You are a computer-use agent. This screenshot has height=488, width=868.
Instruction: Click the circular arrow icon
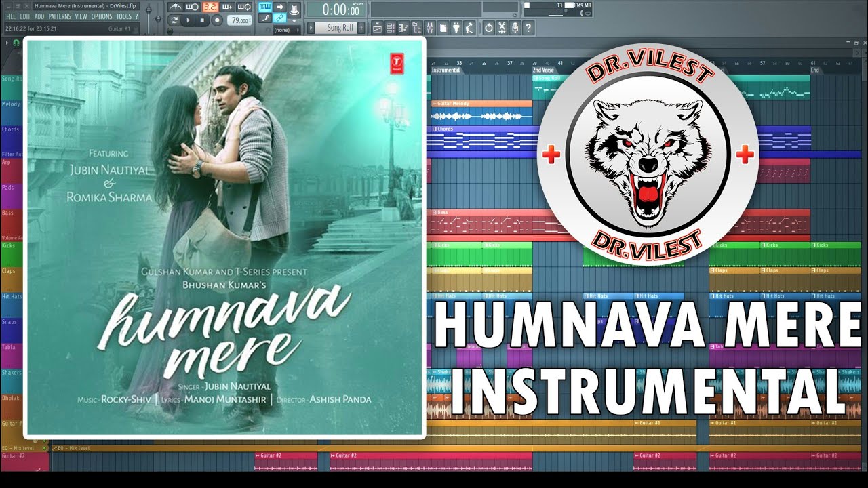[488, 28]
